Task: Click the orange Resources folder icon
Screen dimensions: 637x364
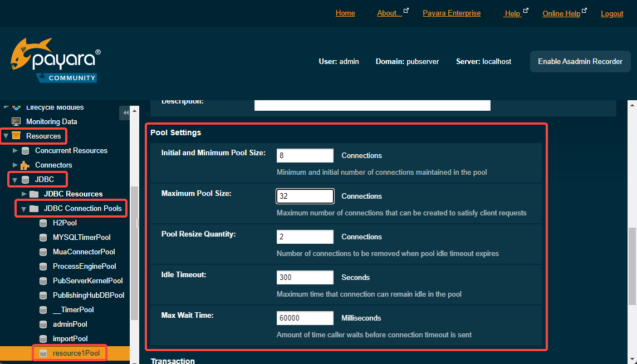Action: click(x=16, y=136)
